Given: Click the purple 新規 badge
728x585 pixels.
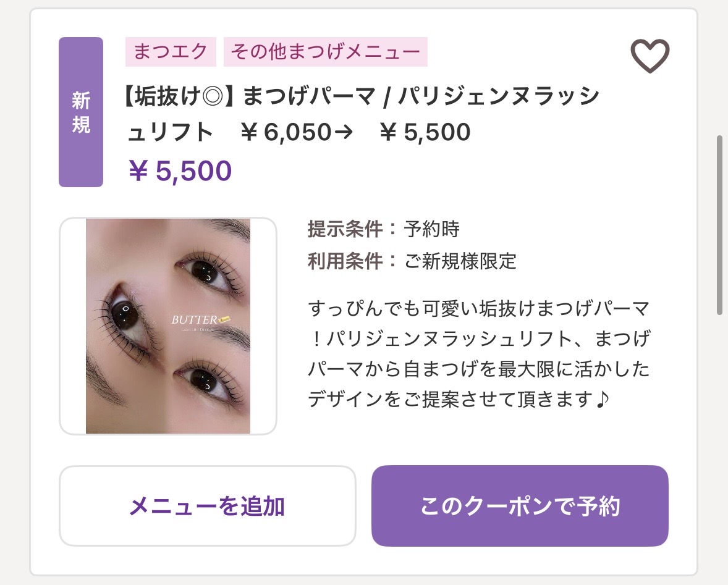Looking at the screenshot, I should click(81, 112).
